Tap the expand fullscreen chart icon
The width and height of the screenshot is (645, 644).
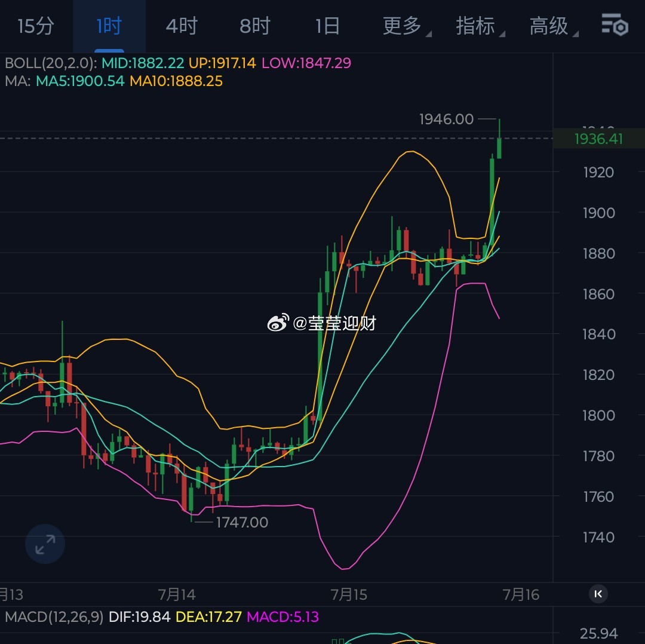[45, 544]
